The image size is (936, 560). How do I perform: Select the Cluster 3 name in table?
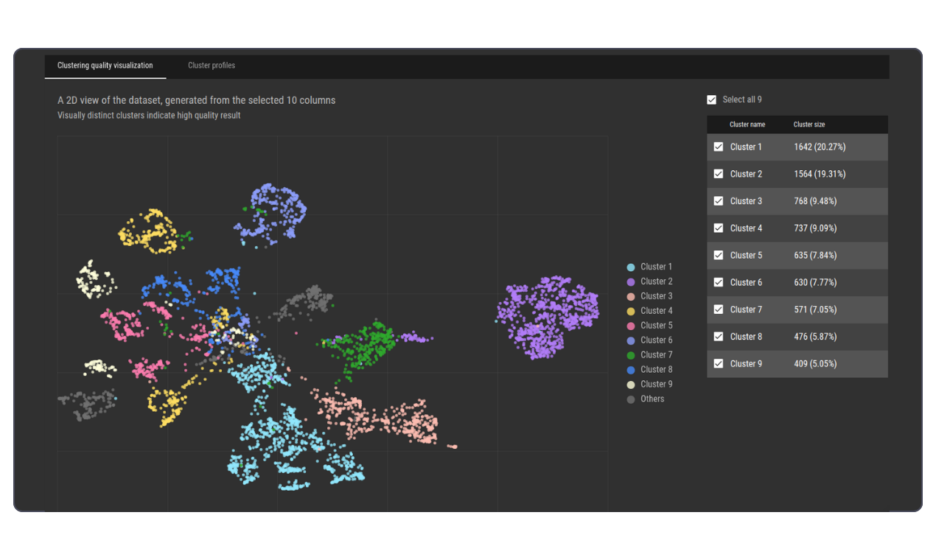click(x=746, y=201)
